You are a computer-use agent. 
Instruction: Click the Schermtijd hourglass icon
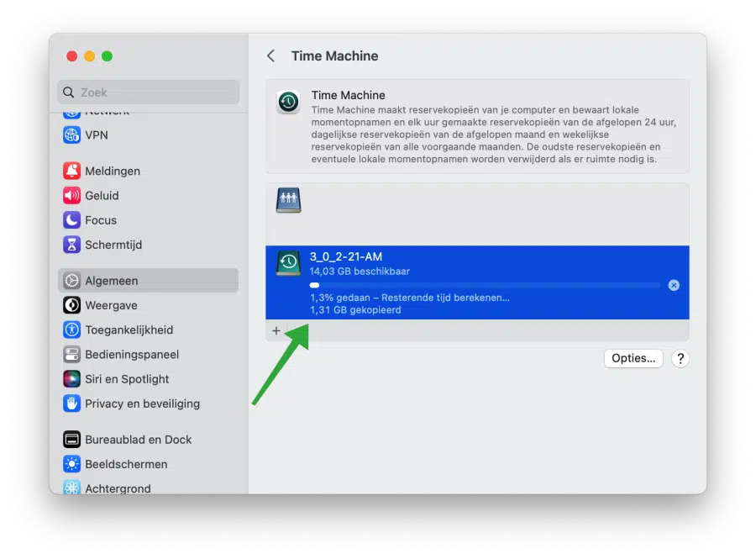(x=72, y=245)
